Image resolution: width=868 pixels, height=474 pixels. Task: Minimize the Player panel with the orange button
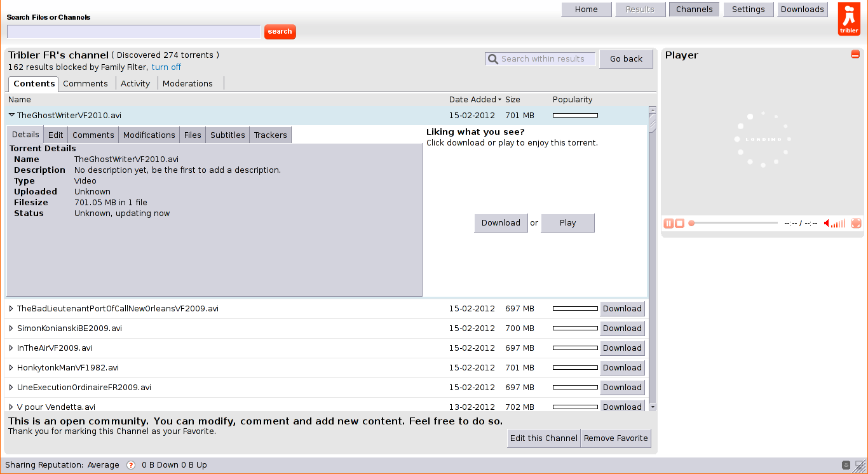(x=855, y=55)
